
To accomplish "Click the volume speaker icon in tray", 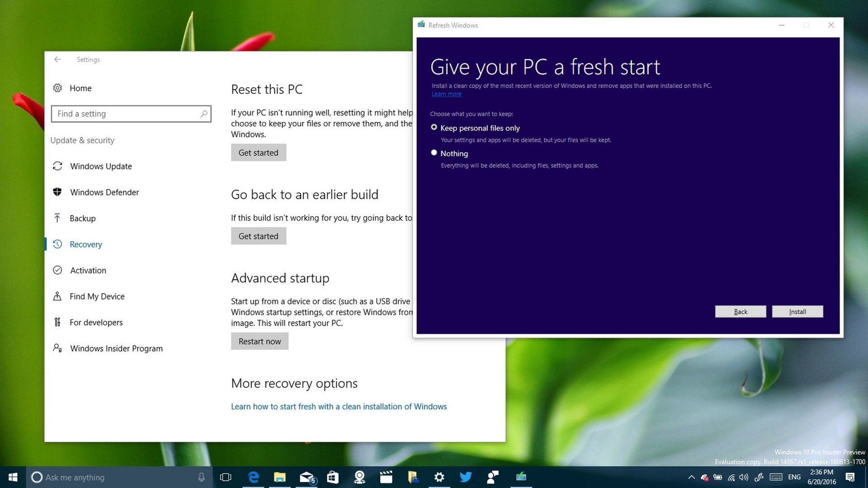I will pyautogui.click(x=743, y=477).
